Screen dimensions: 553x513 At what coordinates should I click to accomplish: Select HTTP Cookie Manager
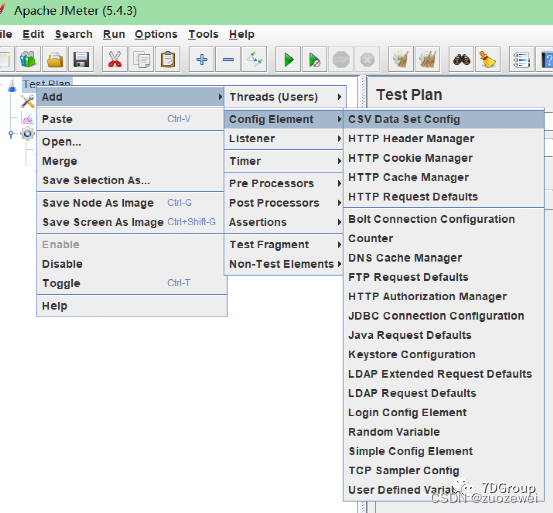(444, 158)
